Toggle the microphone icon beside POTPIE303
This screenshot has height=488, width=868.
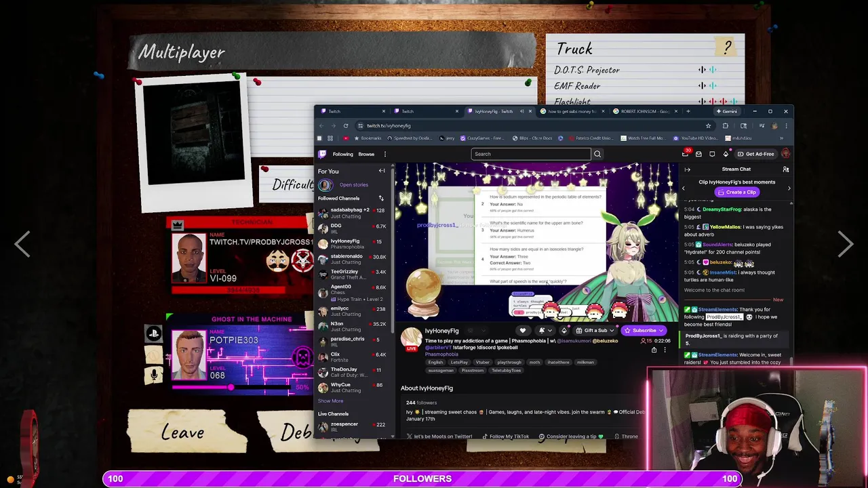154,374
